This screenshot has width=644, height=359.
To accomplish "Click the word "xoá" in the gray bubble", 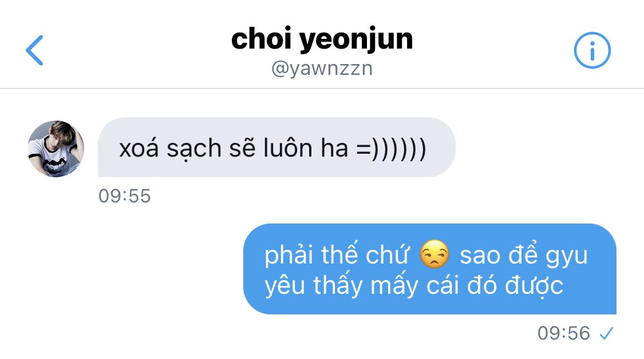I will 139,147.
